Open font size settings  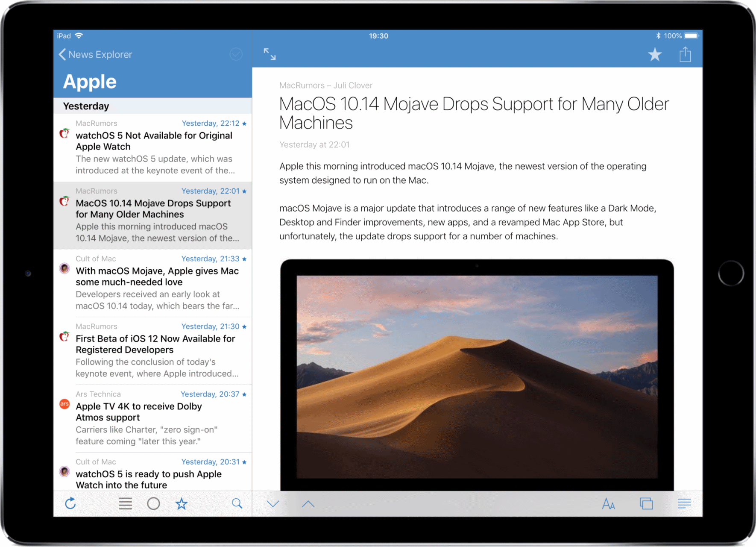[x=608, y=503]
